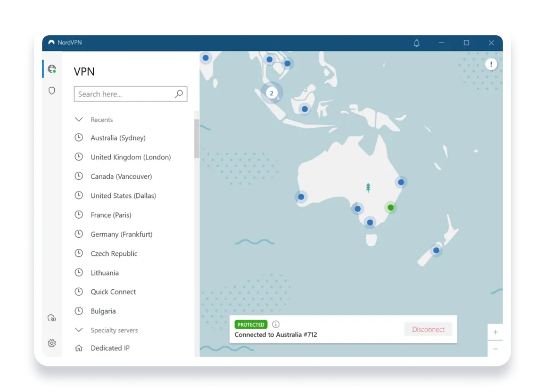
Task: Zoom out the map with minus button
Action: 495,348
